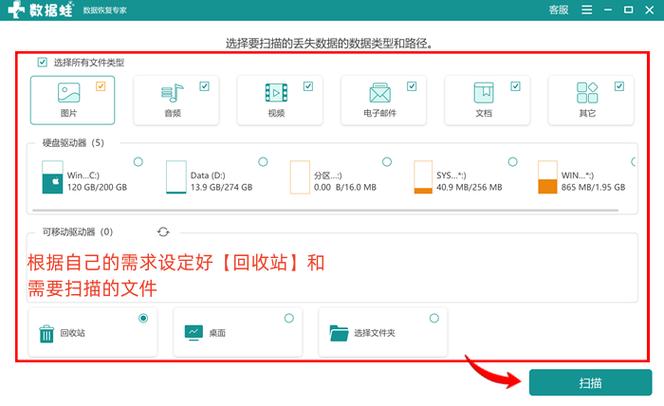The image size is (664, 406).
Task: Click the 可移动驱动器 (0) section label
Action: tap(77, 232)
